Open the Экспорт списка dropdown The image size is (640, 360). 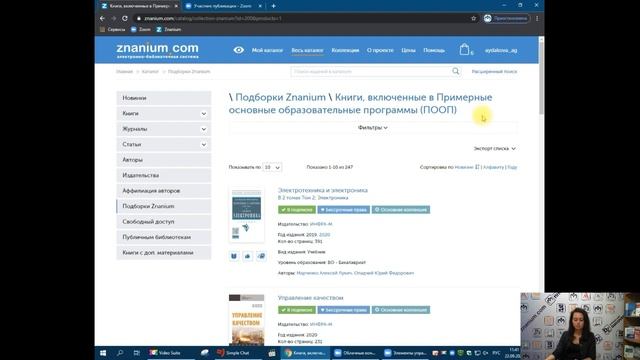494,149
